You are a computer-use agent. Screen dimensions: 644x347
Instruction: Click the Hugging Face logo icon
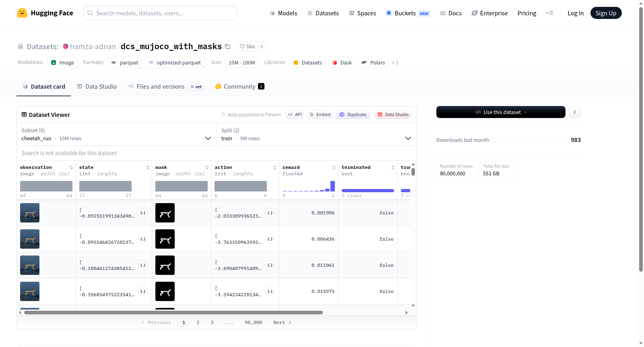coord(22,13)
